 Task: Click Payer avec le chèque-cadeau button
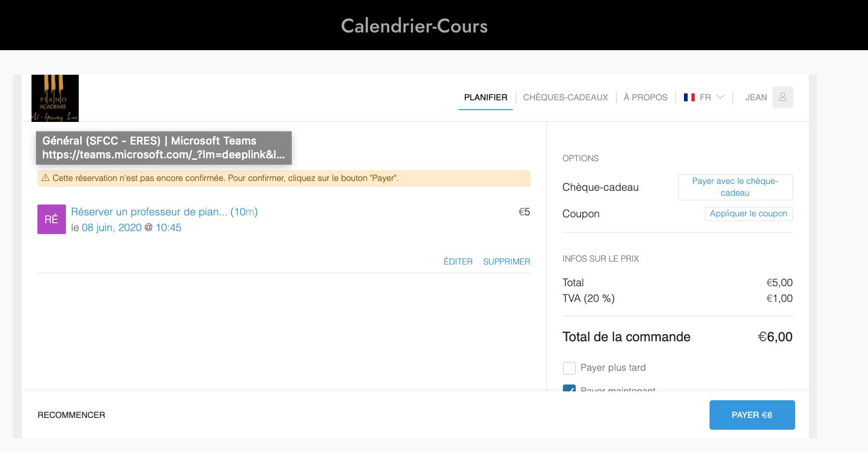click(735, 187)
